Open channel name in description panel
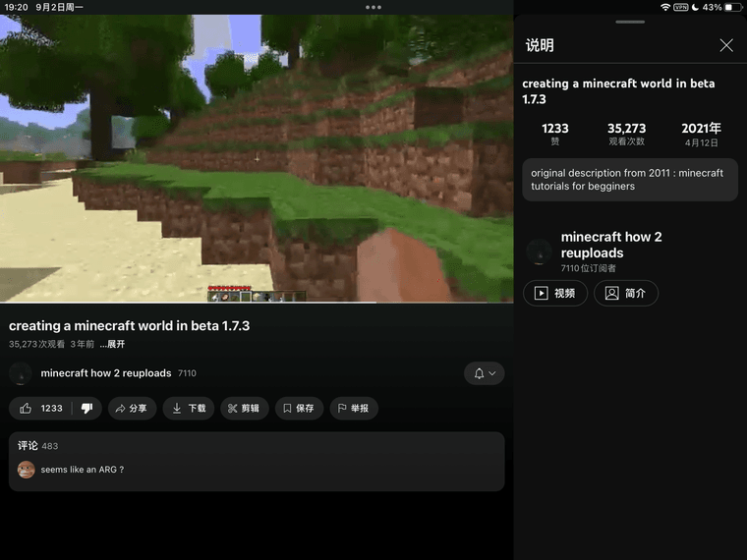The image size is (747, 560). pos(610,245)
